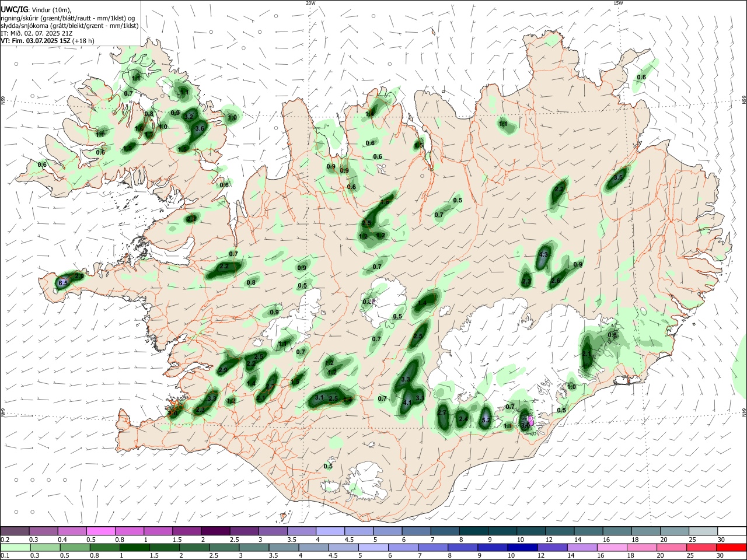The image size is (747, 560).
Task: Click the '0.4' label in the upper legend
Action: click(62, 540)
